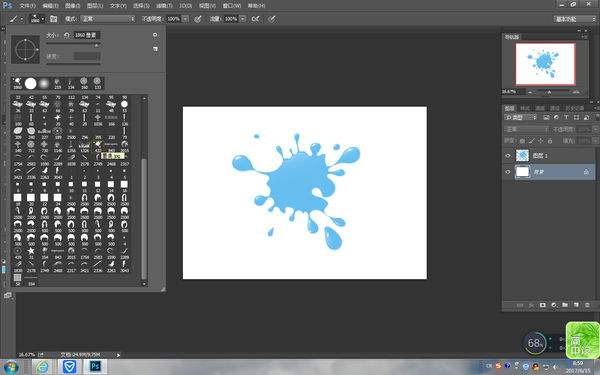Open the 窗口(W) menu
Viewport: 600px width, 375px height.
pos(232,6)
